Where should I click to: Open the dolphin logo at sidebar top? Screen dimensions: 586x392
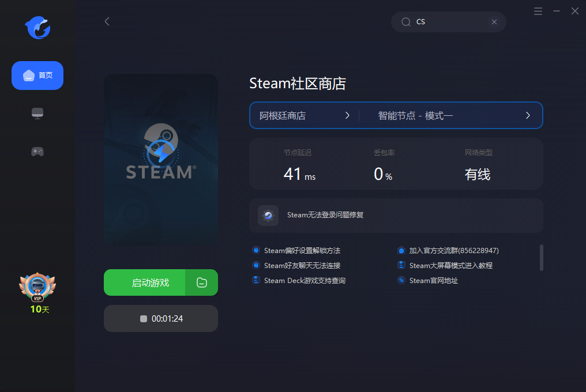coord(37,28)
